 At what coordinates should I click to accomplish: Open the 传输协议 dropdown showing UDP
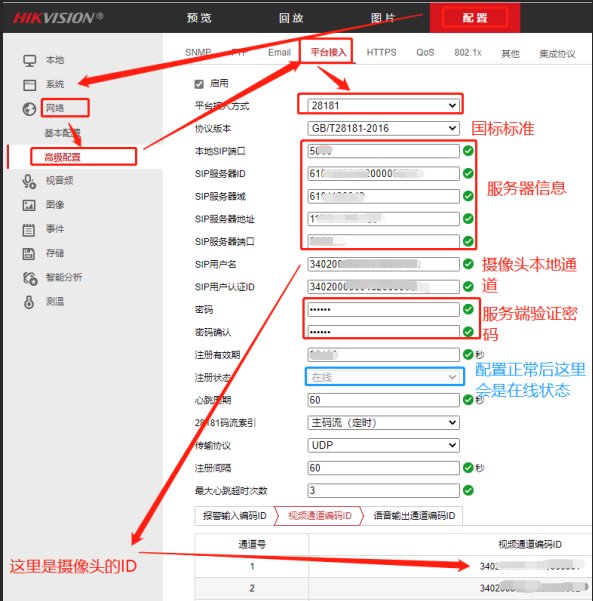point(383,445)
